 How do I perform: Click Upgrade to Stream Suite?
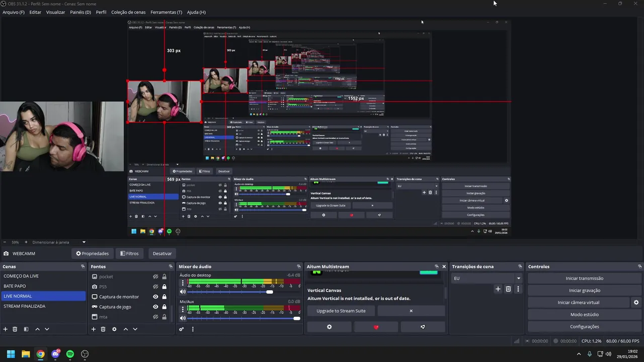(341, 311)
